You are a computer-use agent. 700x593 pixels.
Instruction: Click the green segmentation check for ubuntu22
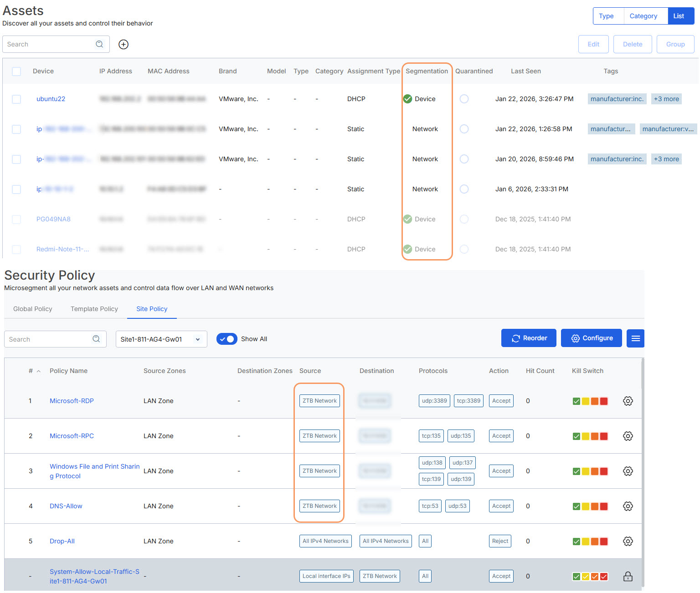(408, 99)
